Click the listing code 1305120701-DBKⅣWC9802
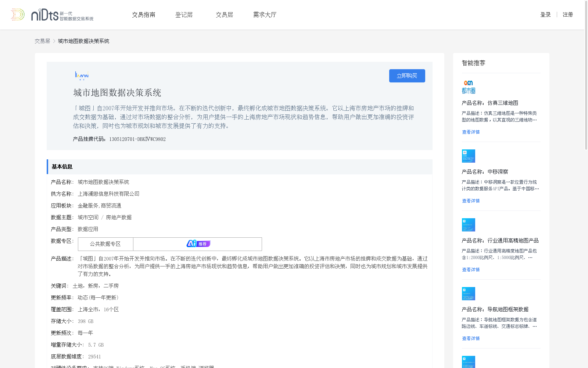Screen dimensions: 588x368 click(137, 139)
